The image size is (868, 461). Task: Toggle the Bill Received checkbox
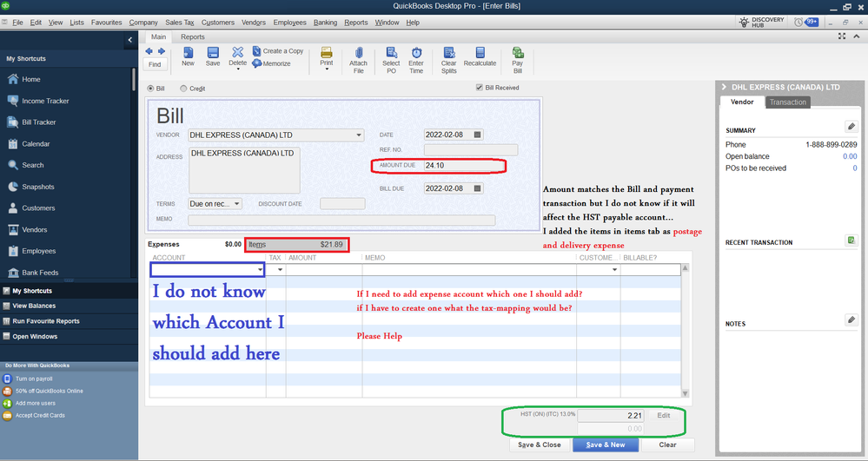pos(480,88)
